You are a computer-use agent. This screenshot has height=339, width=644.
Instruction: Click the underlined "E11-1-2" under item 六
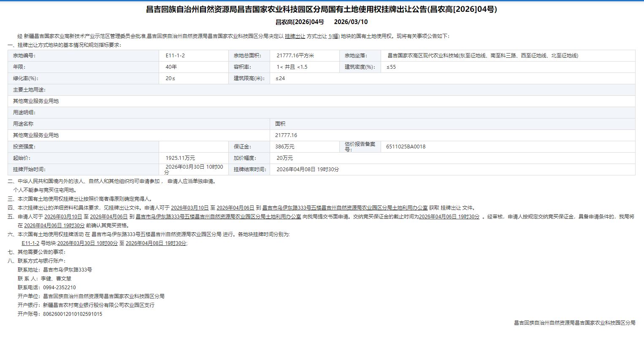pyautogui.click(x=30, y=243)
